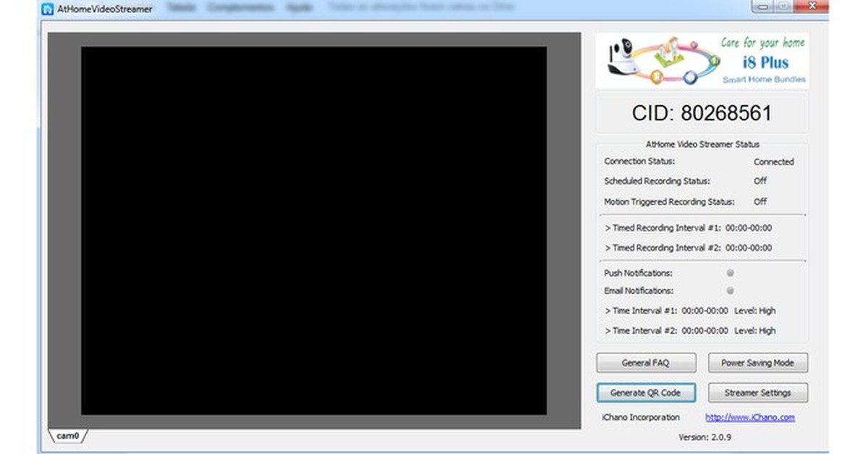Toggle the Push Notifications indicator
Viewport: 868px width, 454px height.
pos(731,273)
